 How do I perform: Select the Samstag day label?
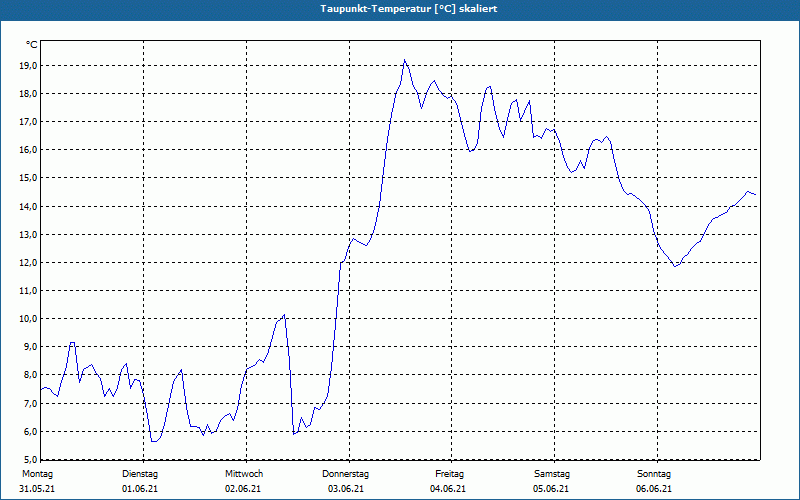coord(552,474)
